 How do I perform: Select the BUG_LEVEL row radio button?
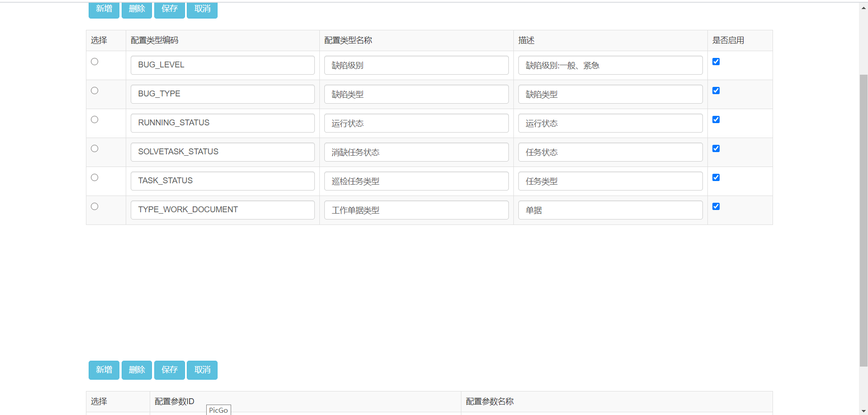(x=95, y=62)
